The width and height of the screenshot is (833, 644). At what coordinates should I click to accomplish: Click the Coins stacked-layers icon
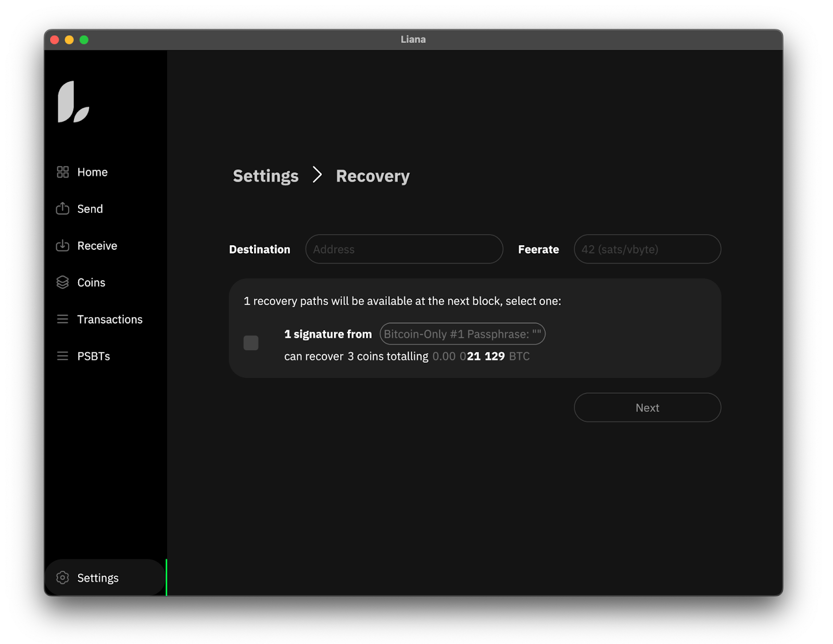(62, 282)
